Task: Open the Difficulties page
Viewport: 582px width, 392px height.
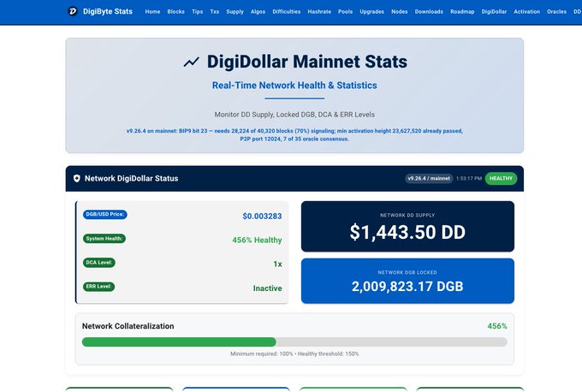Action: (x=287, y=11)
